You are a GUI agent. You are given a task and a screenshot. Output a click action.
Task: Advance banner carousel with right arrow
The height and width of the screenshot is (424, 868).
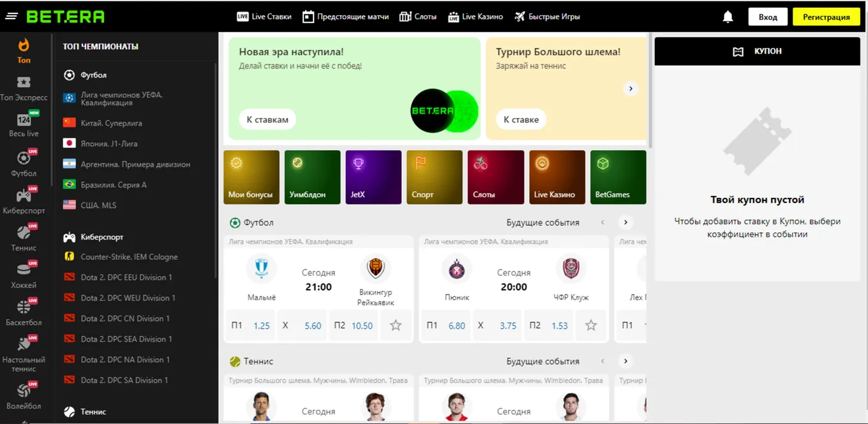click(x=631, y=89)
